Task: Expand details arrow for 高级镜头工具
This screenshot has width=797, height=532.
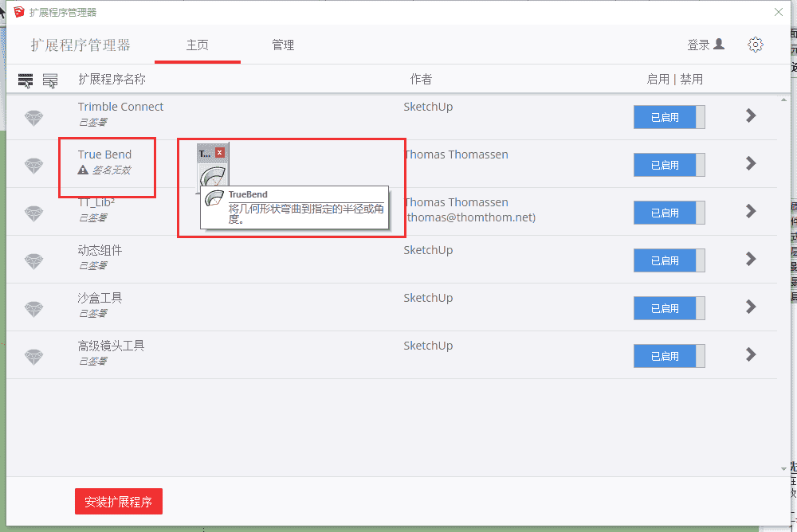Action: [x=751, y=354]
